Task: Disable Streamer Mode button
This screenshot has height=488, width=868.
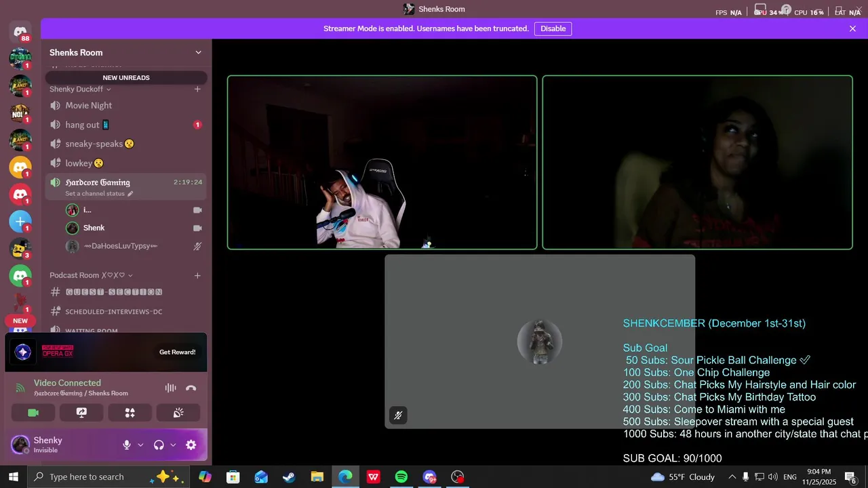Action: (x=553, y=28)
